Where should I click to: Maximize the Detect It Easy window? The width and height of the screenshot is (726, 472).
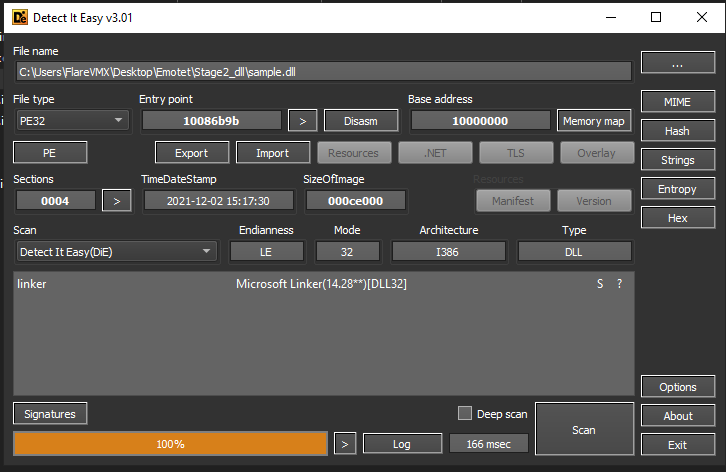[656, 18]
